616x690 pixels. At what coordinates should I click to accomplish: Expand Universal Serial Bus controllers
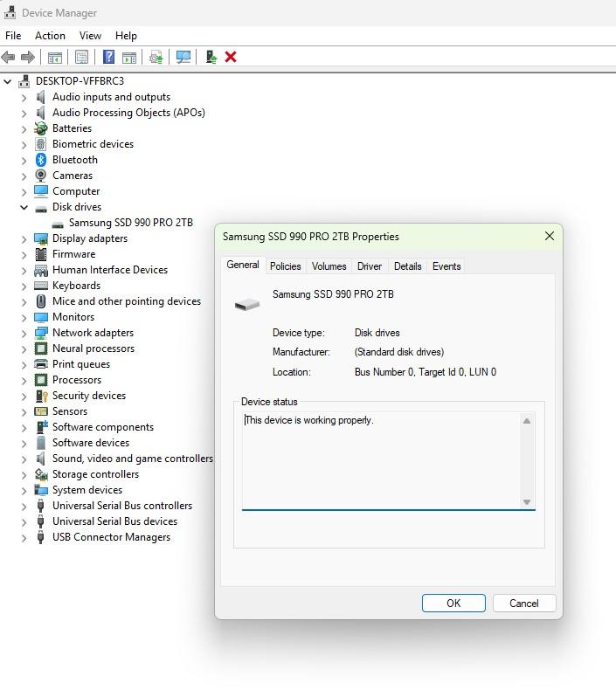(24, 506)
